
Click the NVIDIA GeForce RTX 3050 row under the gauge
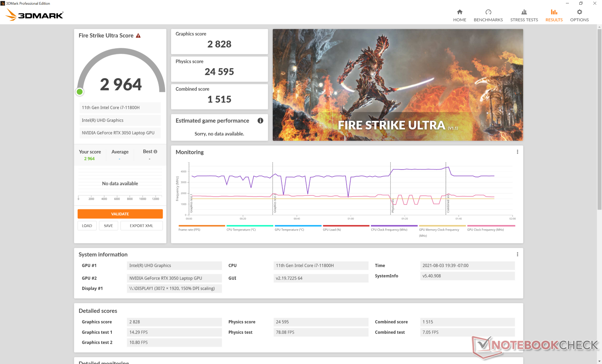(x=120, y=133)
